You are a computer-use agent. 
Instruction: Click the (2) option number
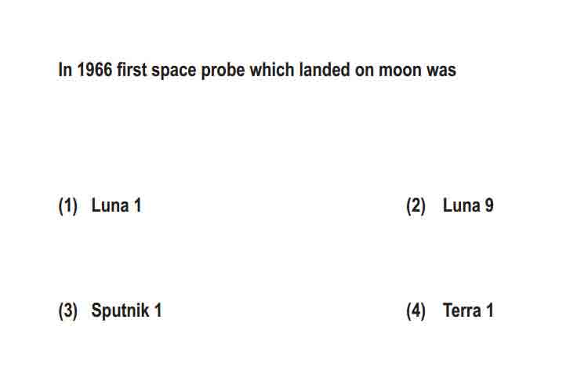pyautogui.click(x=416, y=206)
